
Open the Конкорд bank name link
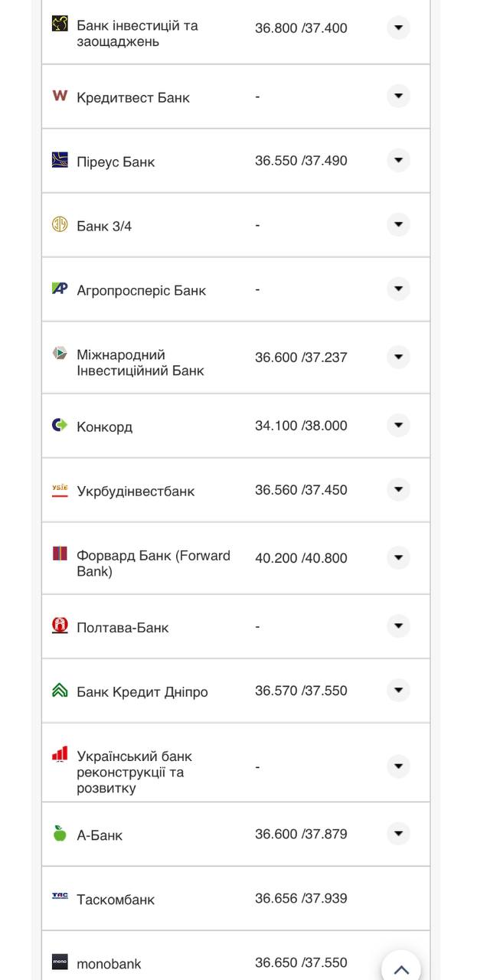[104, 426]
